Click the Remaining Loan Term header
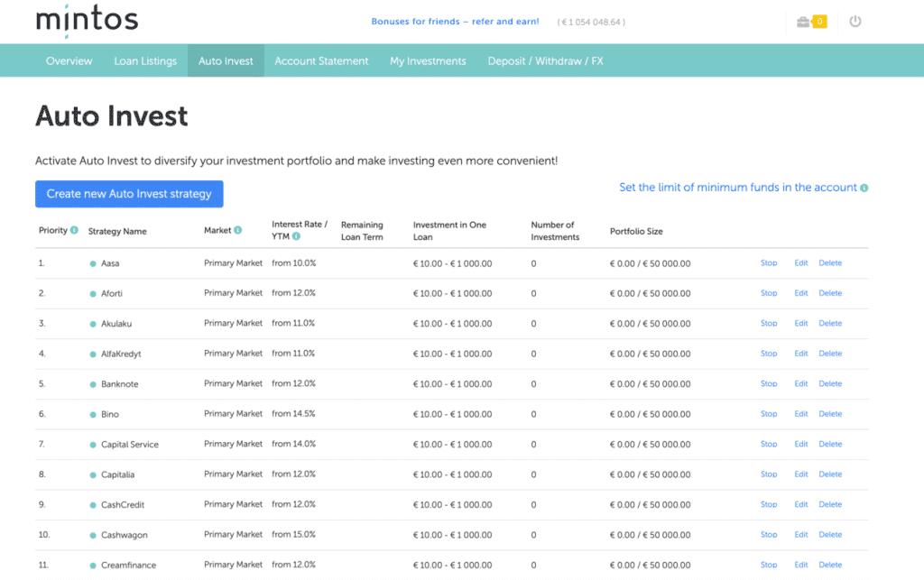Viewport: 924px width, 580px height. click(362, 231)
